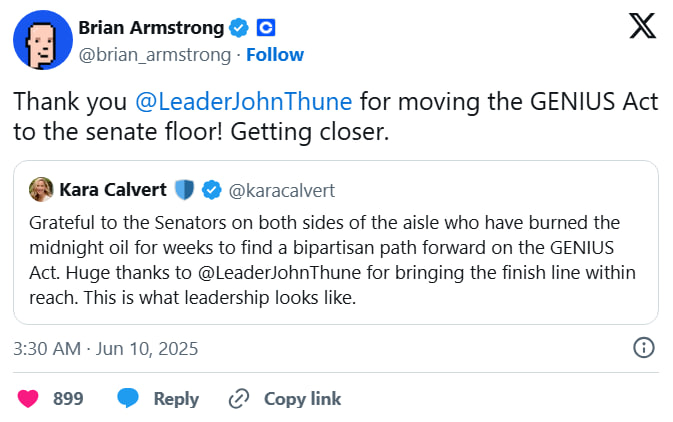Click Brian Armstrong's profile avatar
This screenshot has height=422, width=673.
(42, 40)
